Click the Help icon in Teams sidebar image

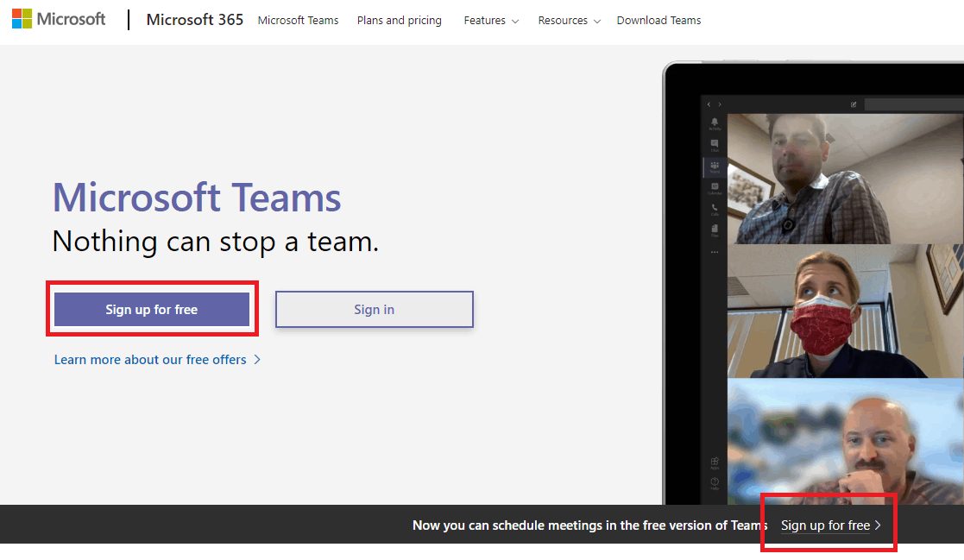click(x=715, y=483)
